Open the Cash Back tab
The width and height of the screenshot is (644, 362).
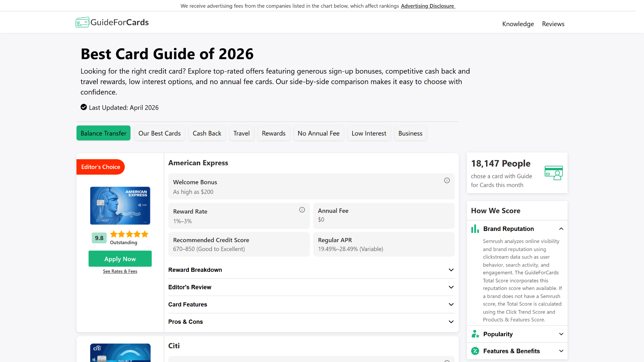(x=207, y=133)
